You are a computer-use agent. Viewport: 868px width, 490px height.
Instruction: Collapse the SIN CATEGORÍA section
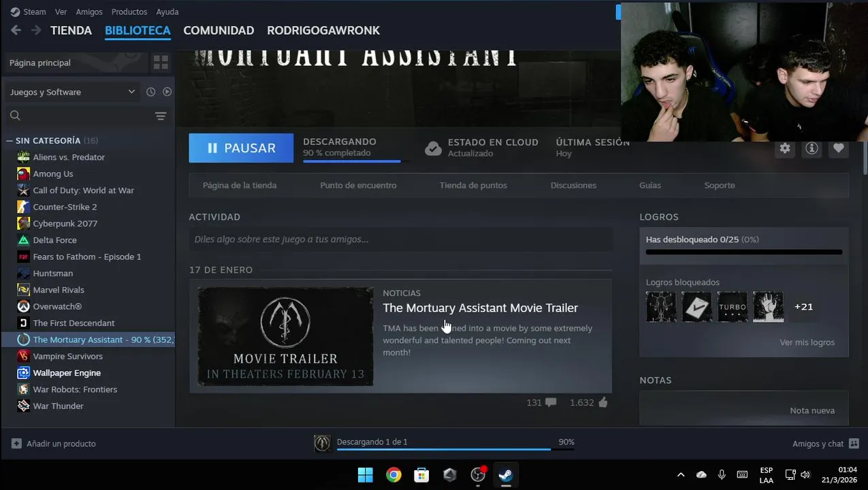click(x=10, y=141)
